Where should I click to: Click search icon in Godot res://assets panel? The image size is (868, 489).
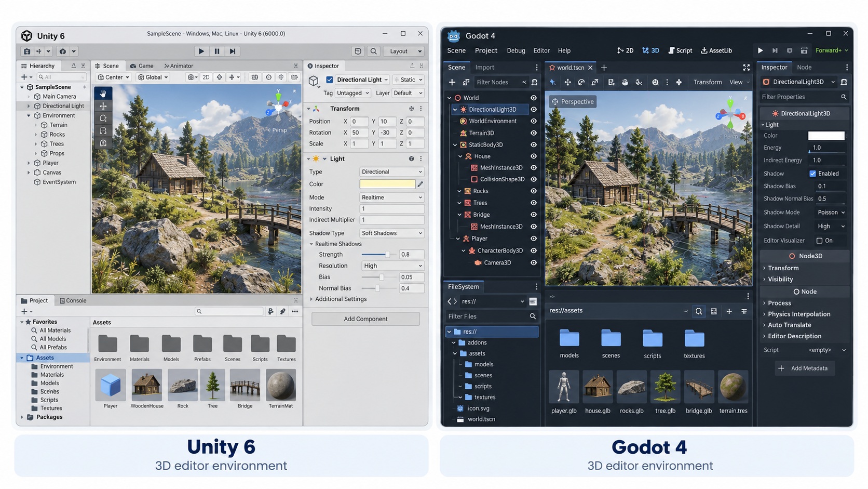pyautogui.click(x=699, y=311)
